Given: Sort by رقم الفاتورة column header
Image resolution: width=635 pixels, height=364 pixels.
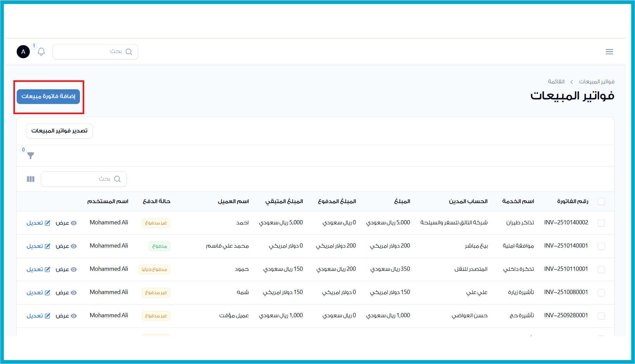Looking at the screenshot, I should 572,201.
